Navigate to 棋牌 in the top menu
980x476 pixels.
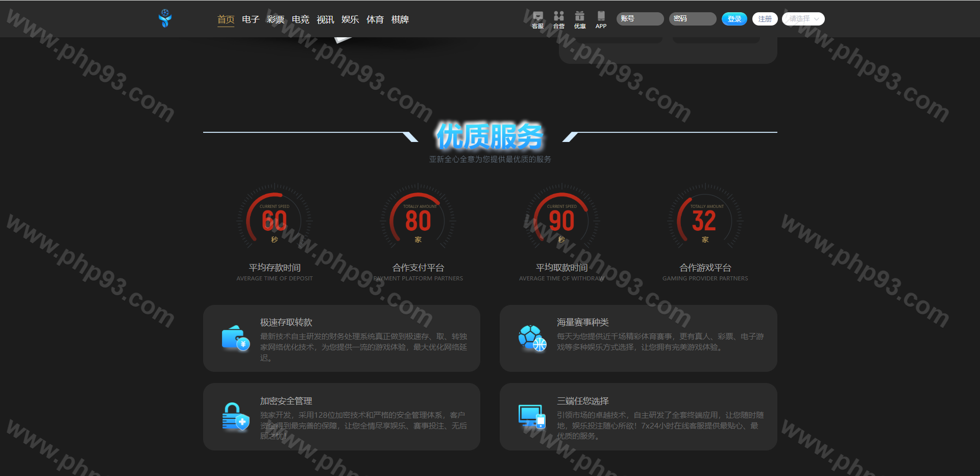click(400, 19)
